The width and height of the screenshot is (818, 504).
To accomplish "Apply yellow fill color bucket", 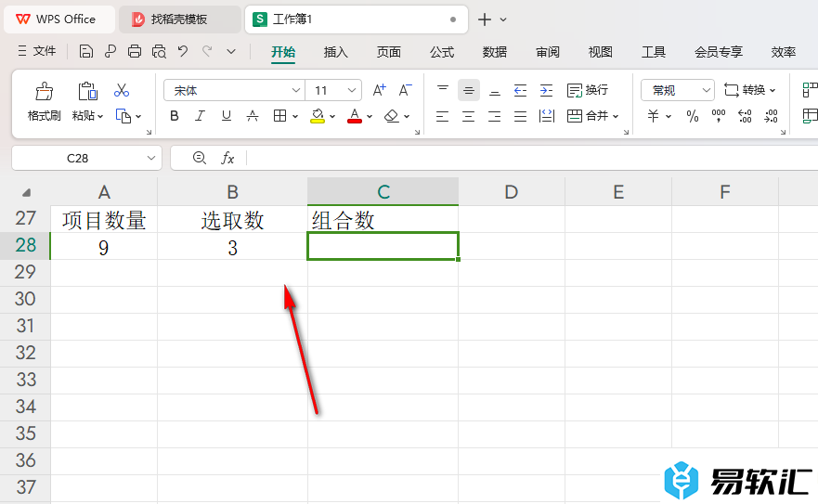I will (x=318, y=116).
